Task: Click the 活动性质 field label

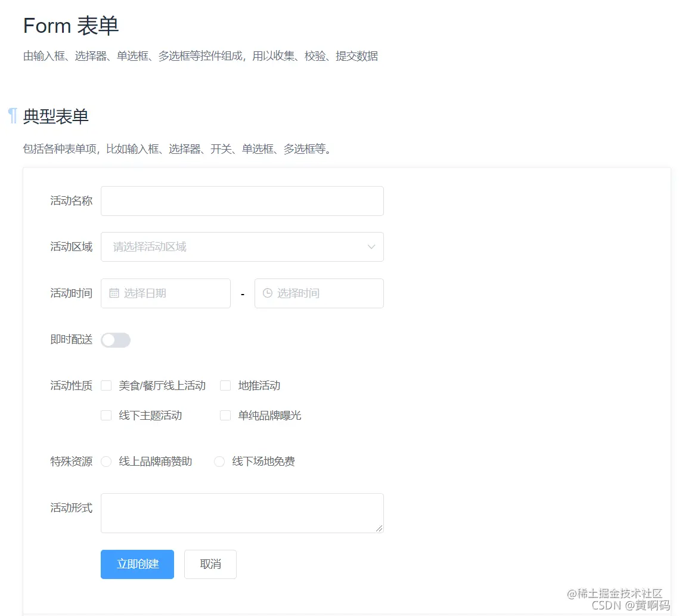Action: 72,386
